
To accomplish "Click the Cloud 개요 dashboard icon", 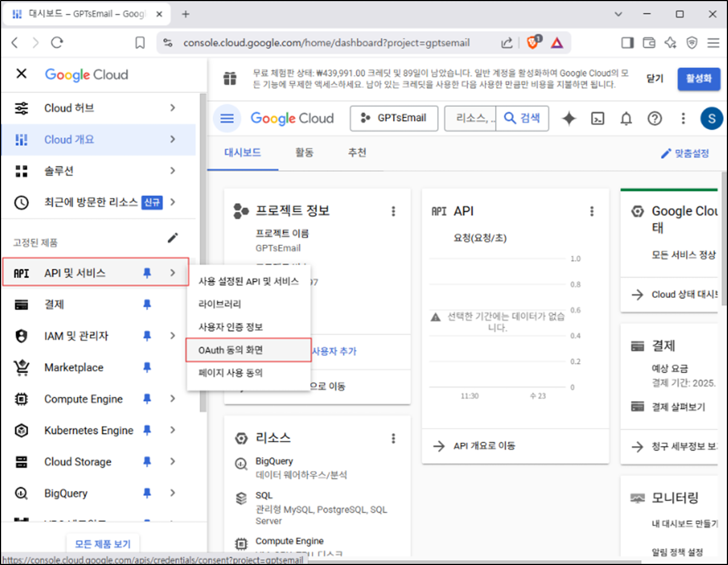I will tap(22, 139).
